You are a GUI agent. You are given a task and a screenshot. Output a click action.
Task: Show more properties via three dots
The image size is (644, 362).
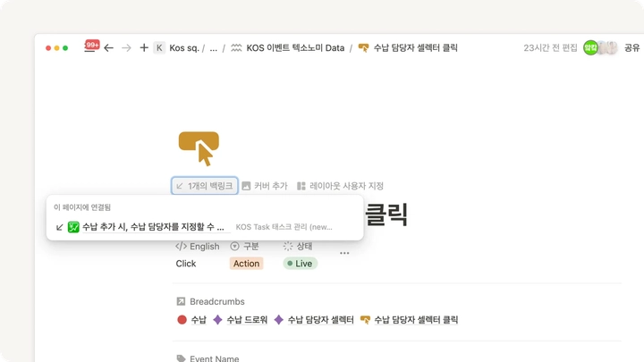[x=344, y=253]
